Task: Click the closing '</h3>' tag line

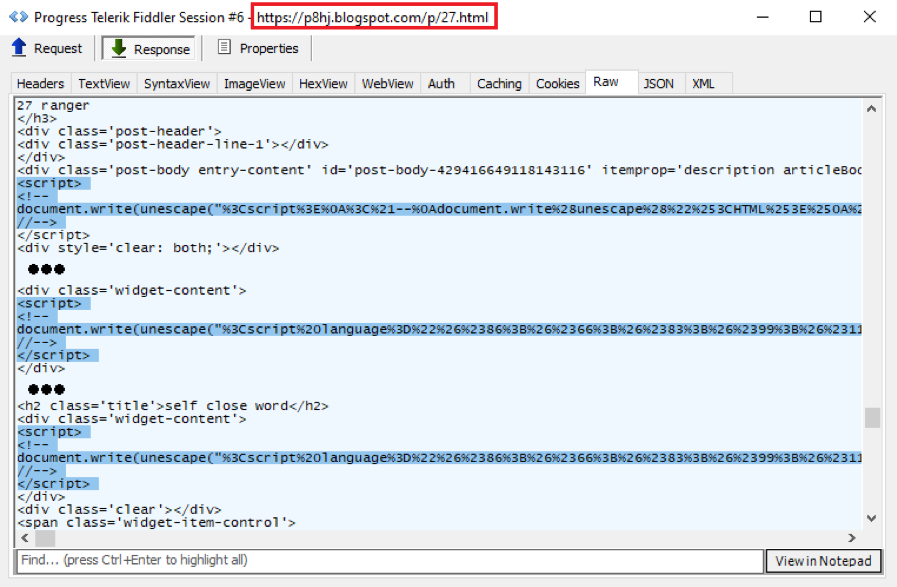Action: coord(37,118)
